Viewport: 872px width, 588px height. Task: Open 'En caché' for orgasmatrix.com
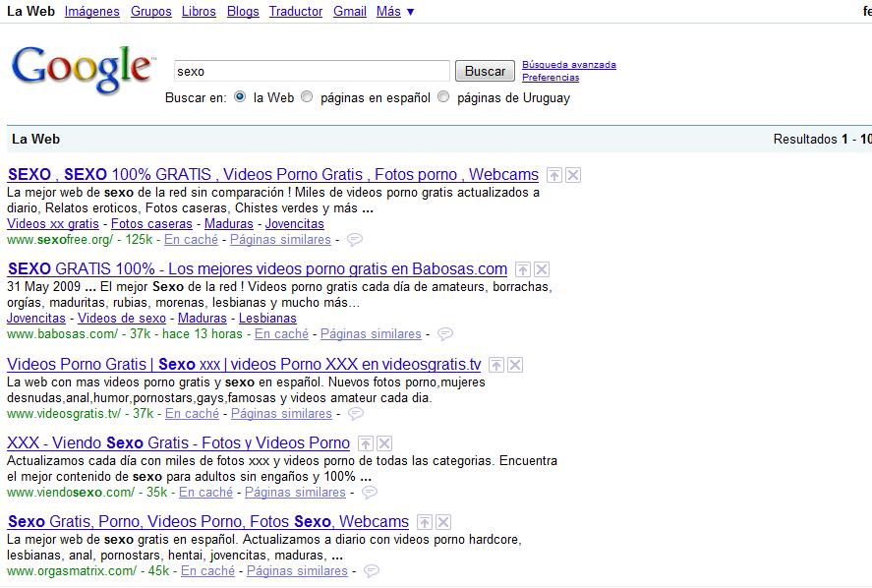pyautogui.click(x=208, y=571)
